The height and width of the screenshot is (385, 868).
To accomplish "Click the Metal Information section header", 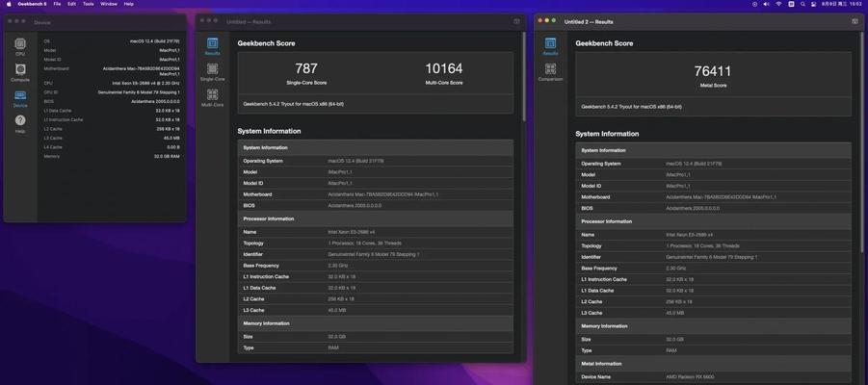I will [x=713, y=364].
